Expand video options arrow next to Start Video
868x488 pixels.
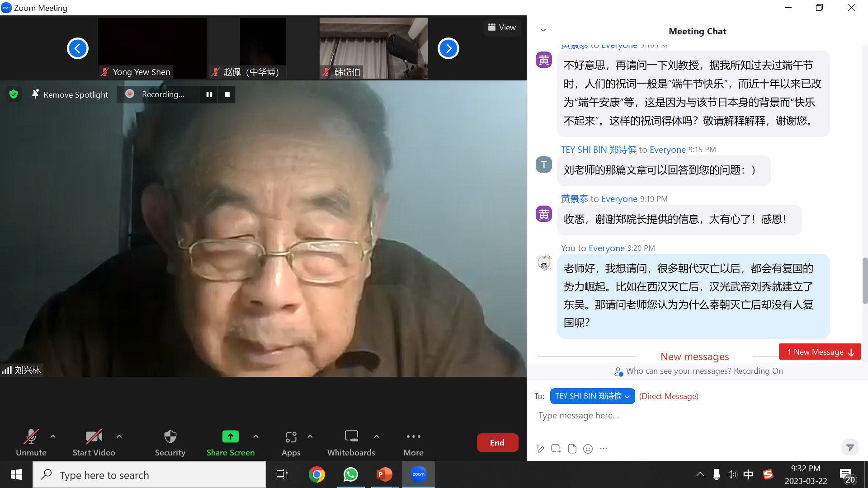pyautogui.click(x=119, y=436)
